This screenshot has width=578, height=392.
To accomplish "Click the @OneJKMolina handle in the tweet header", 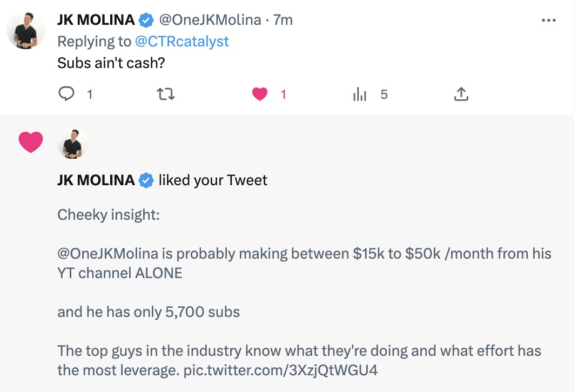I will tap(209, 21).
